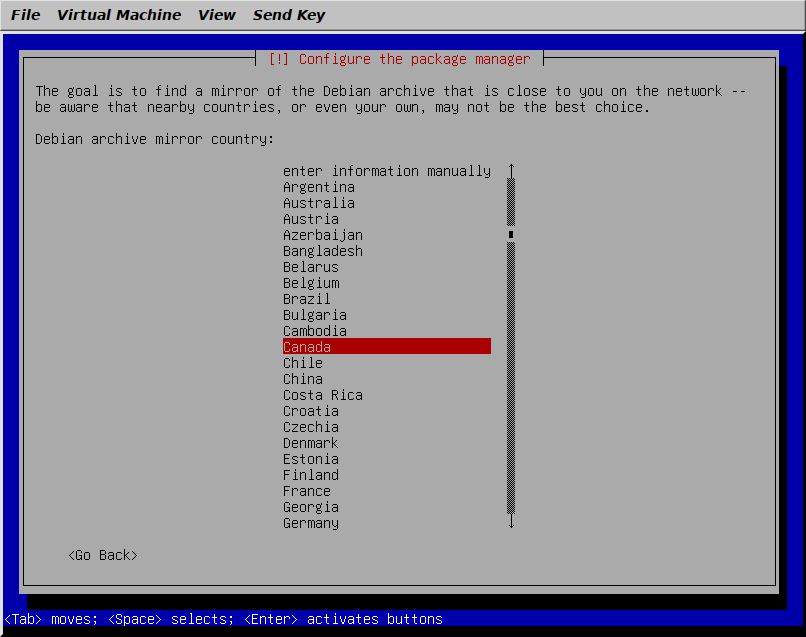Pick Belgium from the country options
The height and width of the screenshot is (637, 806).
311,282
